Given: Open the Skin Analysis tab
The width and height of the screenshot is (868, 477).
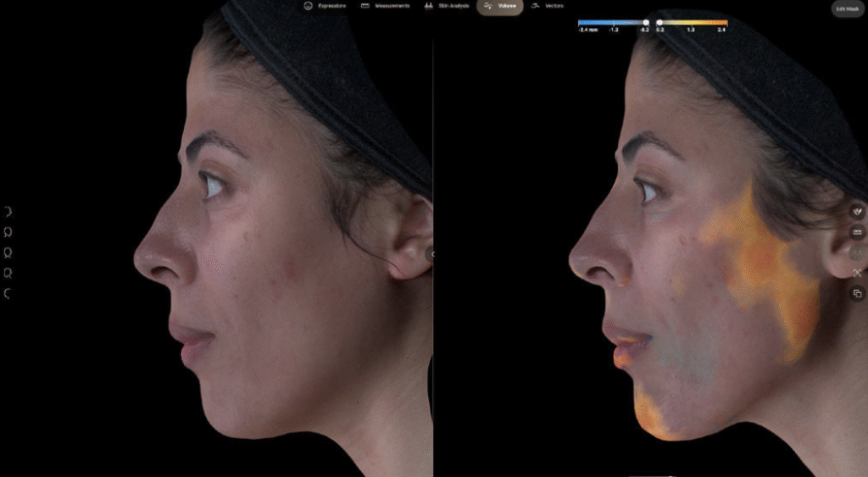Looking at the screenshot, I should click(447, 6).
